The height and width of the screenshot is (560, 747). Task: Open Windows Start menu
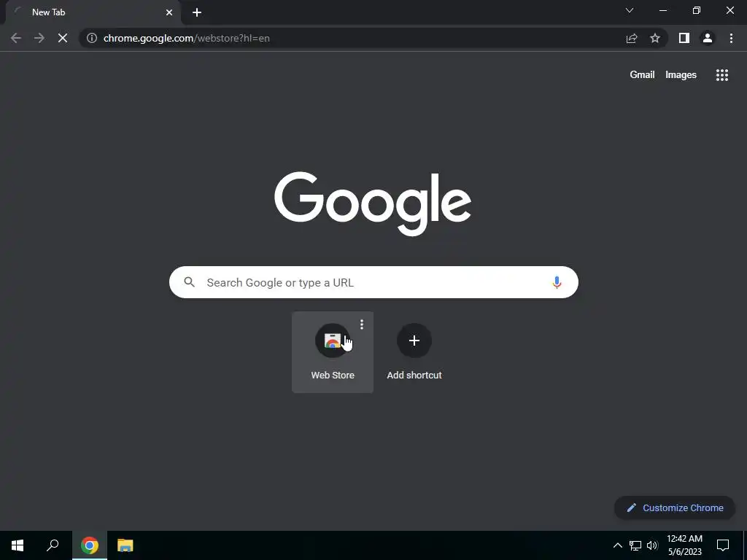[18, 545]
